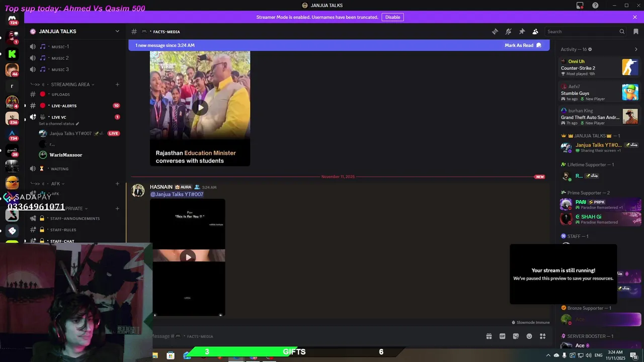Image resolution: width=644 pixels, height=362 pixels.
Task: Click the search magnifier icon
Action: coord(622,32)
